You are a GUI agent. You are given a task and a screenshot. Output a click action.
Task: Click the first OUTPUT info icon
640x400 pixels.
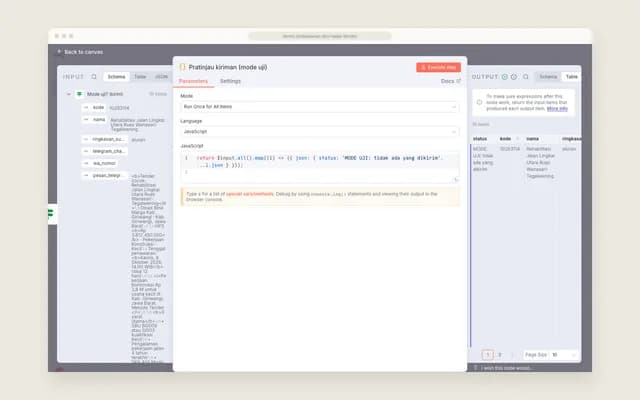(504, 77)
